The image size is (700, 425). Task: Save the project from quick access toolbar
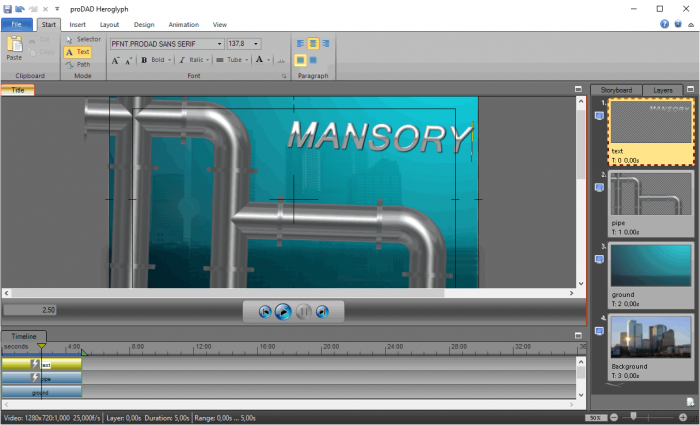click(8, 8)
